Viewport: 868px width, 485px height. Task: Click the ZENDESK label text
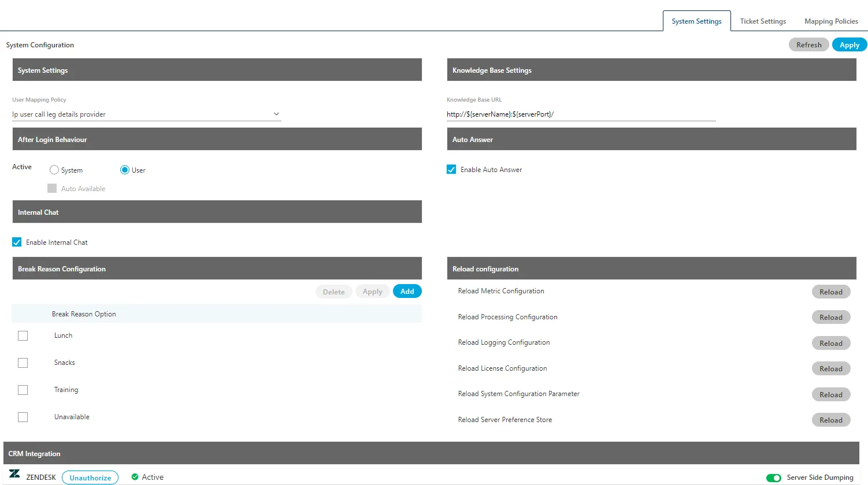point(41,477)
